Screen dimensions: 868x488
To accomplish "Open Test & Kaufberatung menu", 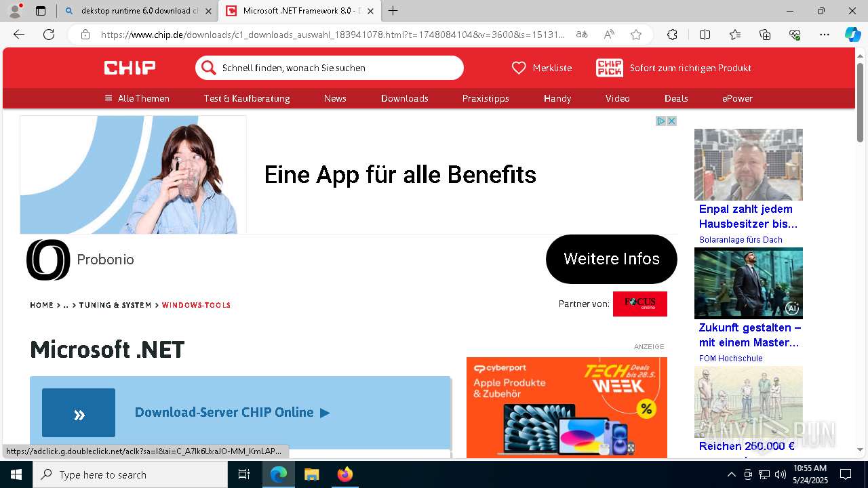I will [x=247, y=98].
